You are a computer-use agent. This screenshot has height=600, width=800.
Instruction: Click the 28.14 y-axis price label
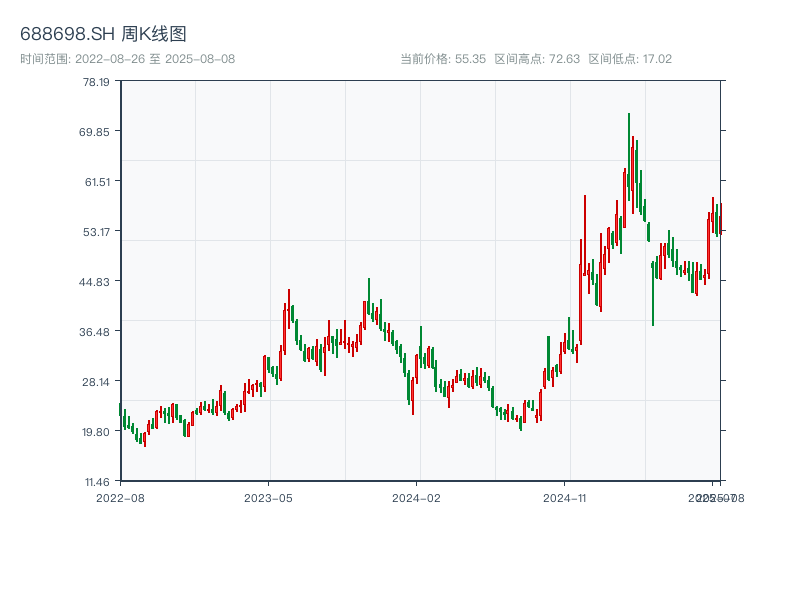coord(97,381)
